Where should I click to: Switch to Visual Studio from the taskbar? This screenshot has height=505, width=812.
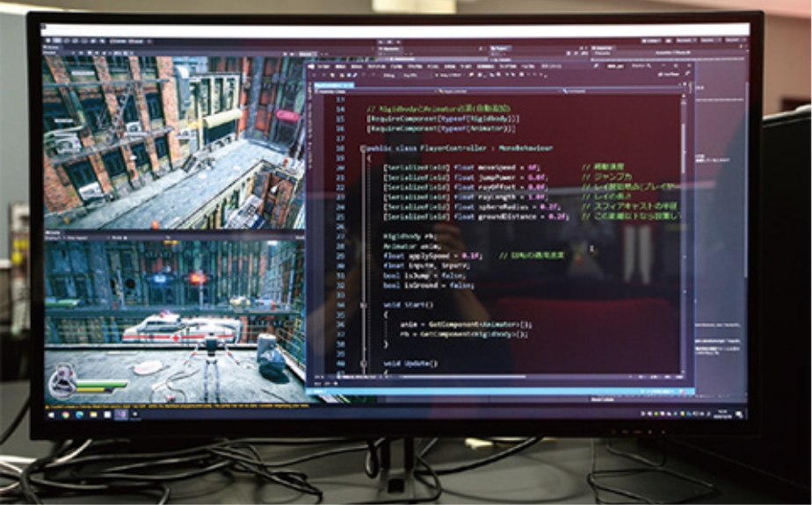click(x=121, y=414)
